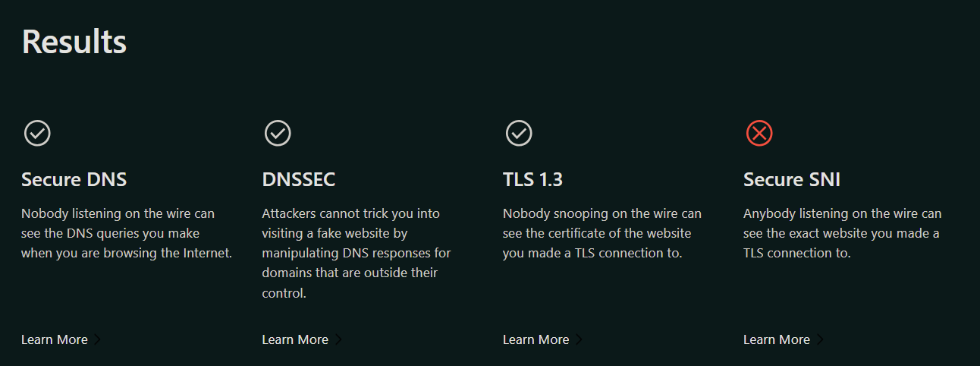
Task: Click the Secure SNI warning description text
Action: [842, 233]
